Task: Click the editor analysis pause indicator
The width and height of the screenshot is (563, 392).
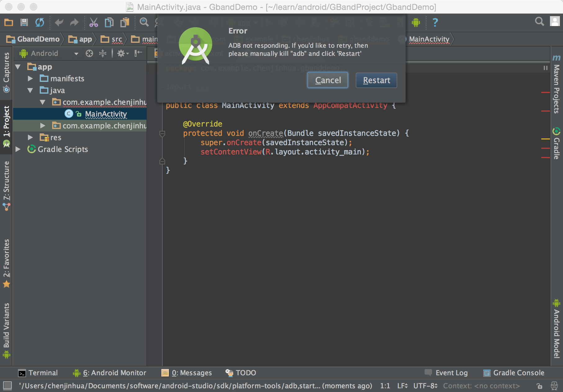Action: (545, 68)
